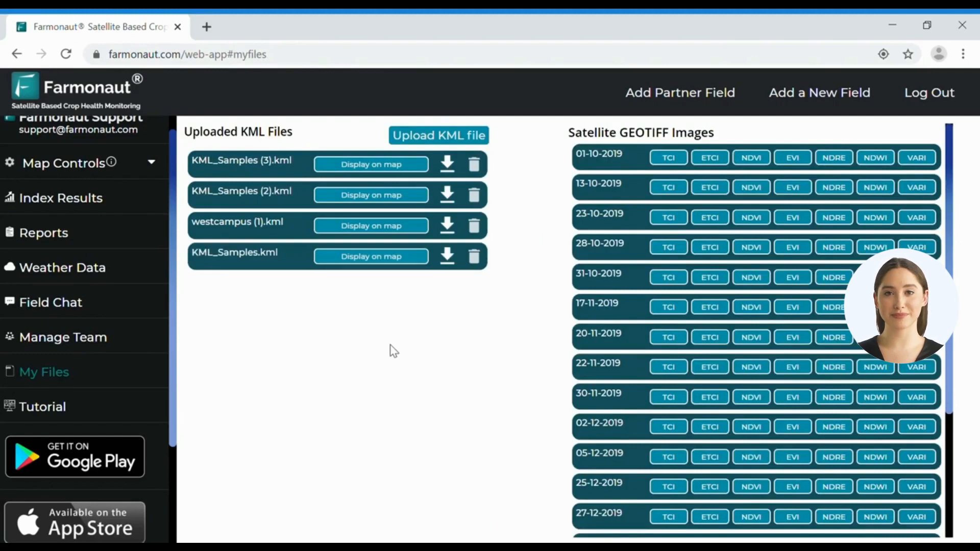Download the KML_Samples.kml file
The image size is (980, 551).
coord(447,256)
